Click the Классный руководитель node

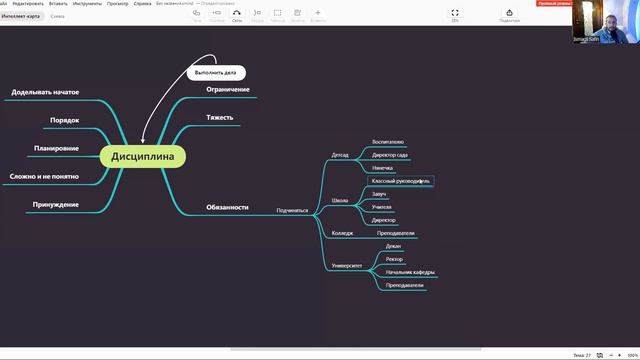(400, 181)
